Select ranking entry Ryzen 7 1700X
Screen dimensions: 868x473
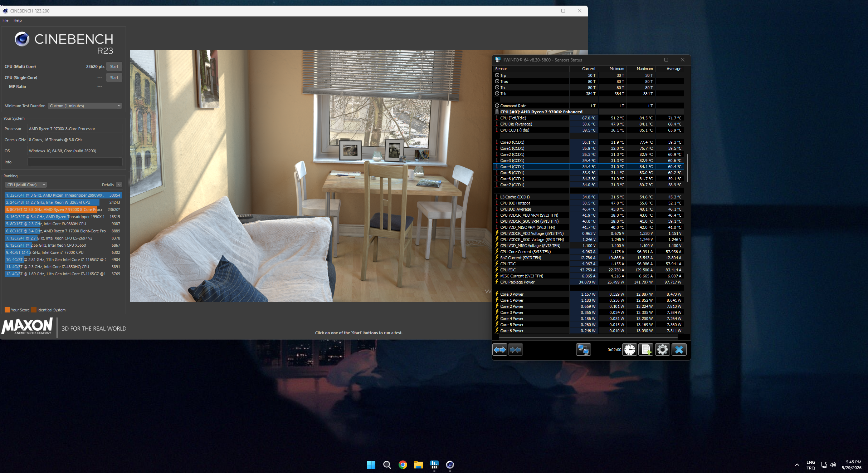pyautogui.click(x=63, y=231)
